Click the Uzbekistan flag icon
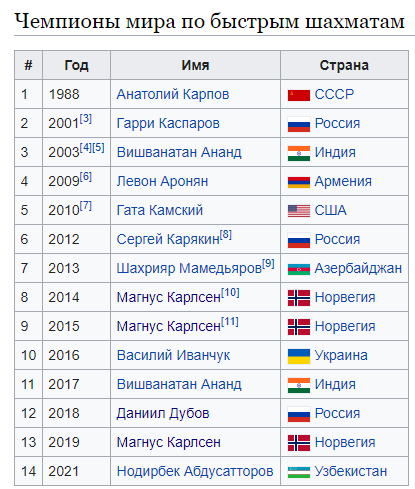Screen dimensions: 415x489 (299, 472)
